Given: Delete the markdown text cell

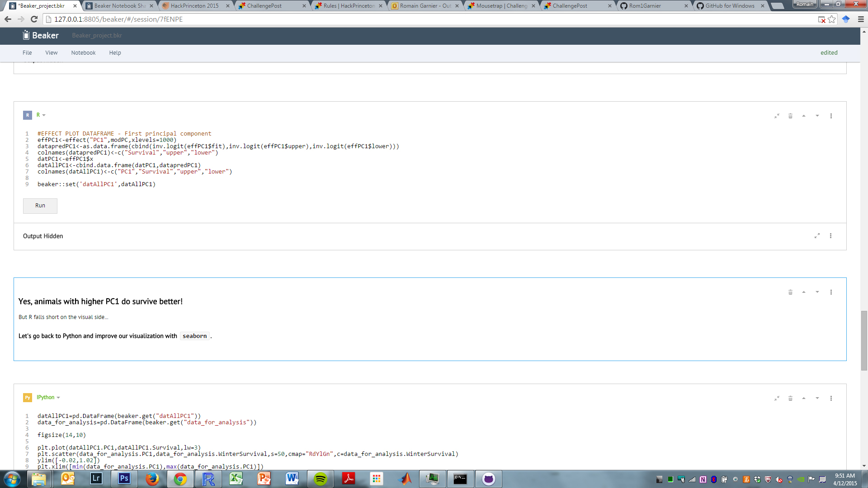Looking at the screenshot, I should (x=790, y=292).
